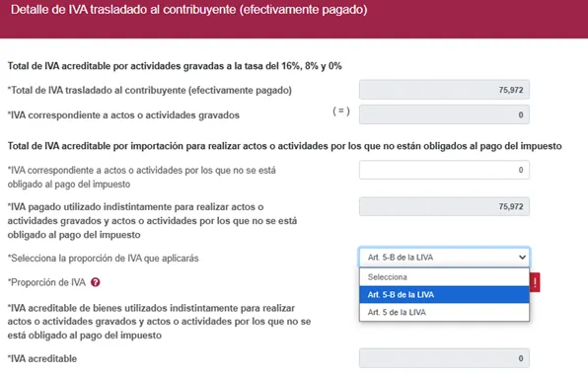Click IVA pagado utilizado indistintamente field

pos(444,206)
